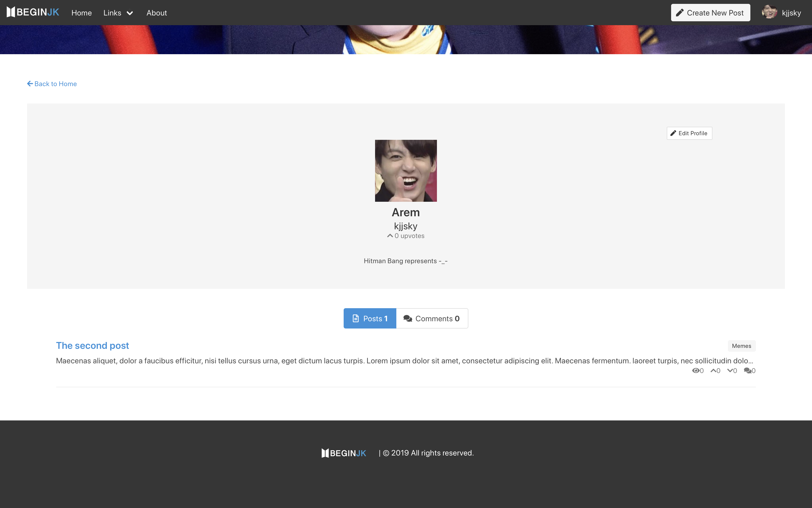Click the 0 upvotes profile count
The image size is (812, 508).
coord(406,236)
